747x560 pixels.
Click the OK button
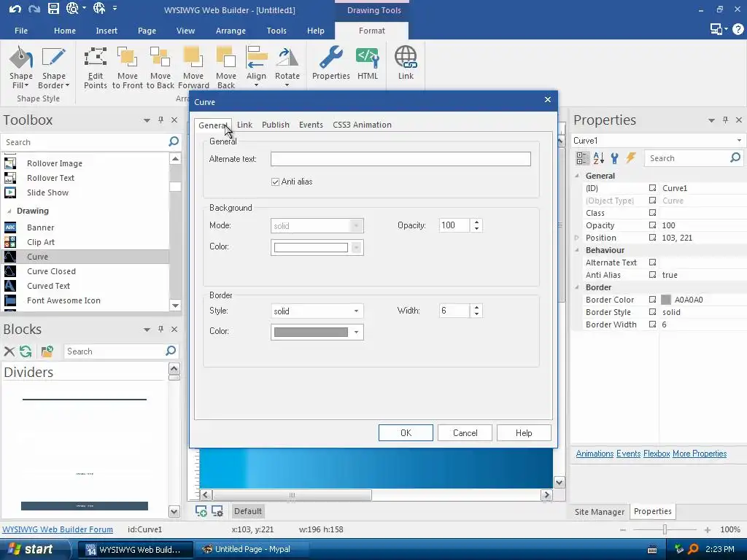pos(406,433)
